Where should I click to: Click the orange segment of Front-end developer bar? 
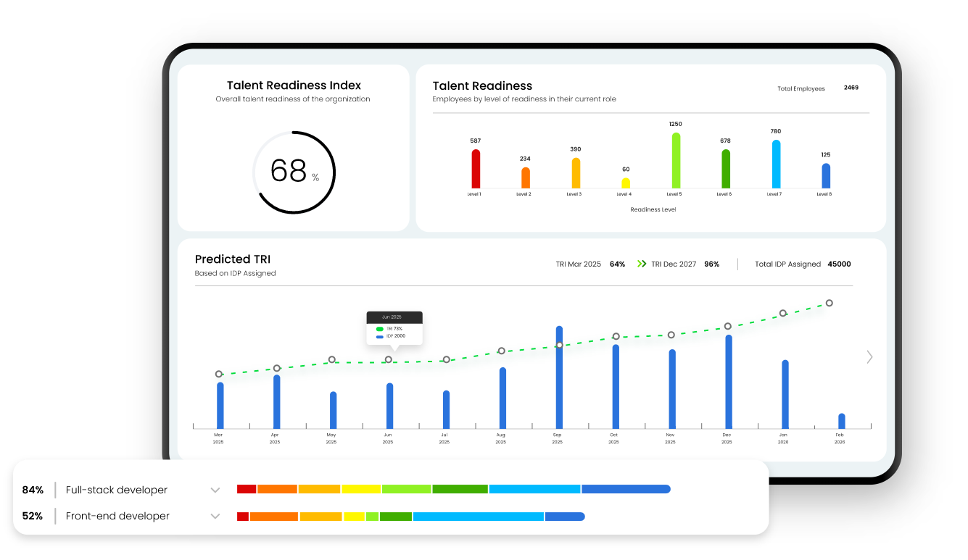pyautogui.click(x=274, y=517)
